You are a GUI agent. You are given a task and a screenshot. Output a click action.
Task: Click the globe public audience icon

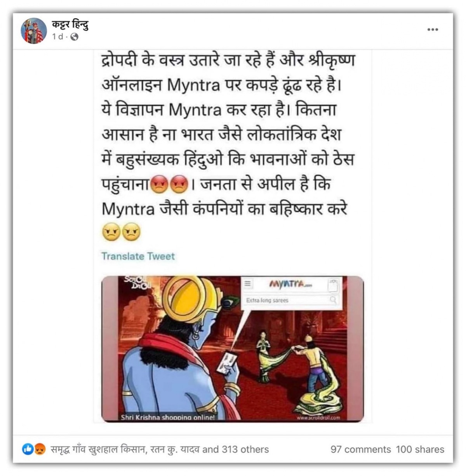74,37
